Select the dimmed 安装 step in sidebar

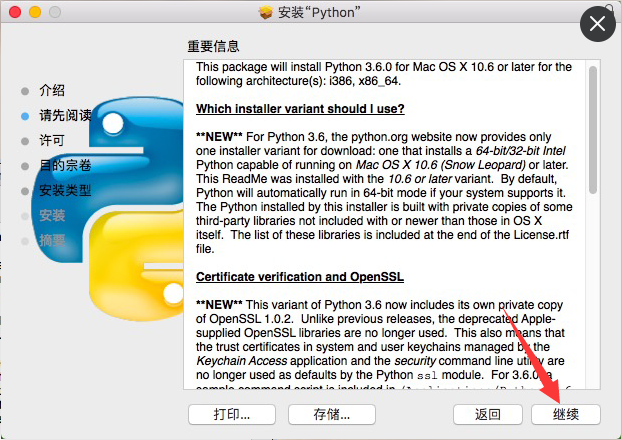point(52,215)
